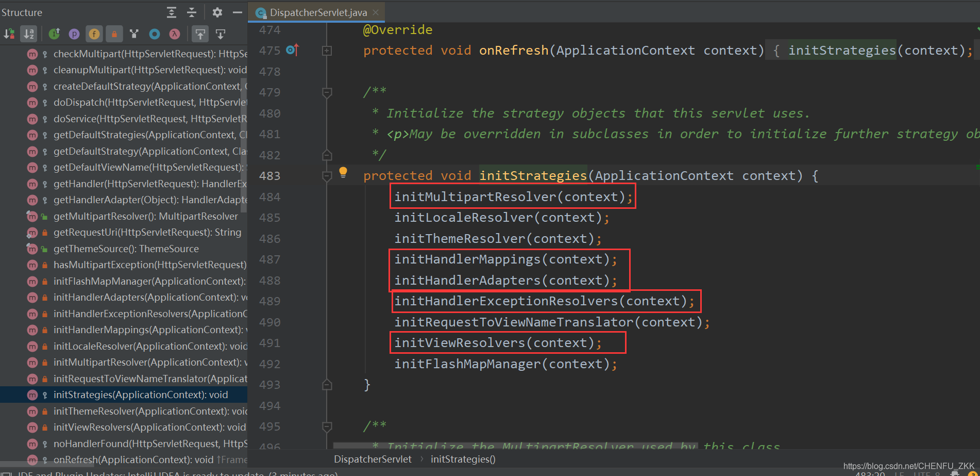Select noHandlerFound in Structure
The height and width of the screenshot is (476, 980).
click(x=124, y=444)
